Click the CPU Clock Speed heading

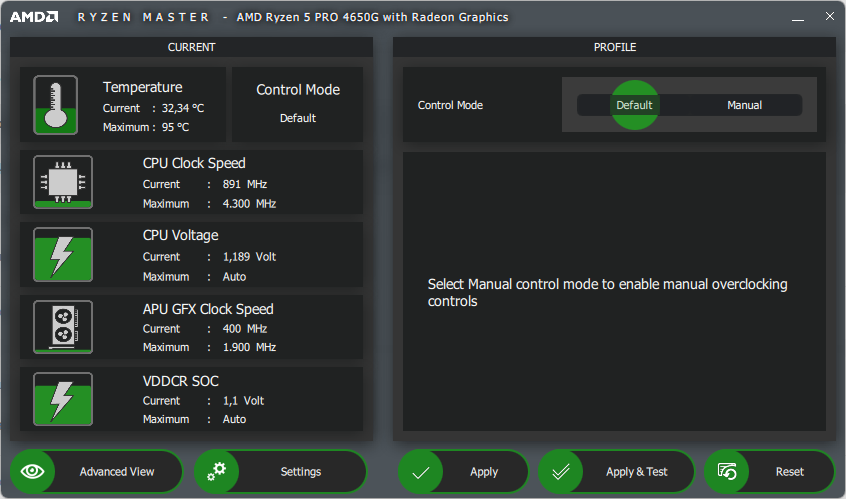tap(194, 163)
